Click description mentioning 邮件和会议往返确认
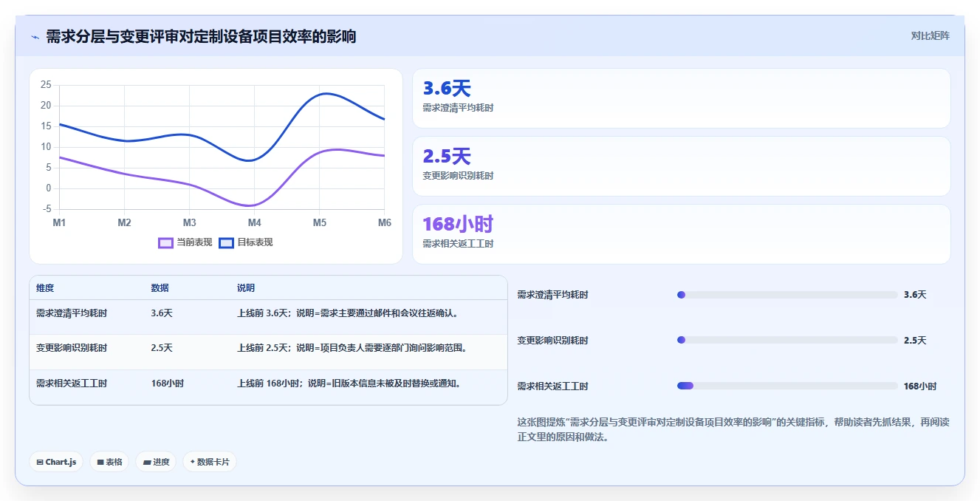Viewport: 980px width, 501px height. (348, 313)
